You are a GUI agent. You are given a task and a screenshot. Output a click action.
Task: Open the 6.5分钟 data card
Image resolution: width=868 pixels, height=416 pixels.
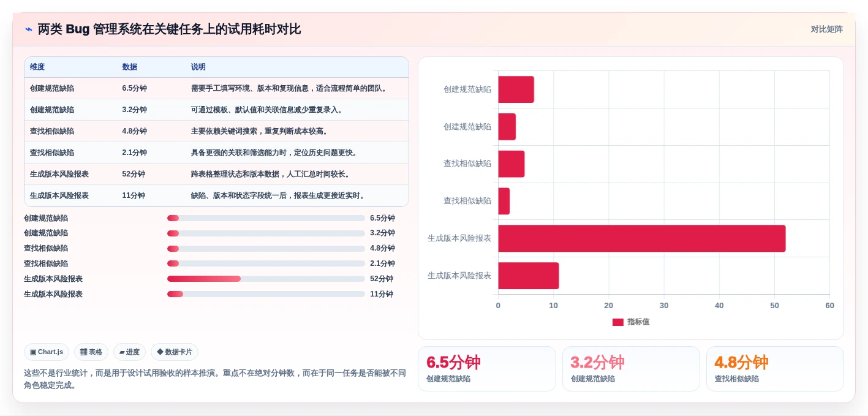pos(487,369)
